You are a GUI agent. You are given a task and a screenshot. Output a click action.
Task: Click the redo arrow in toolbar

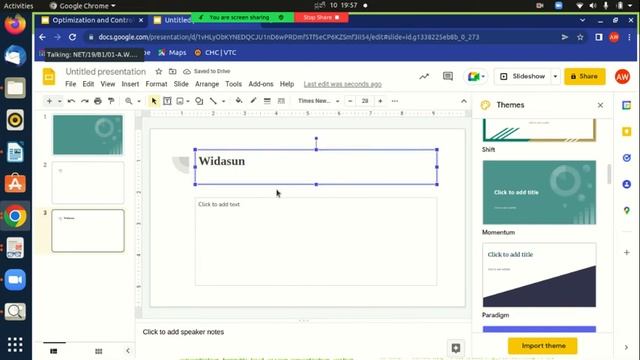[x=84, y=101]
